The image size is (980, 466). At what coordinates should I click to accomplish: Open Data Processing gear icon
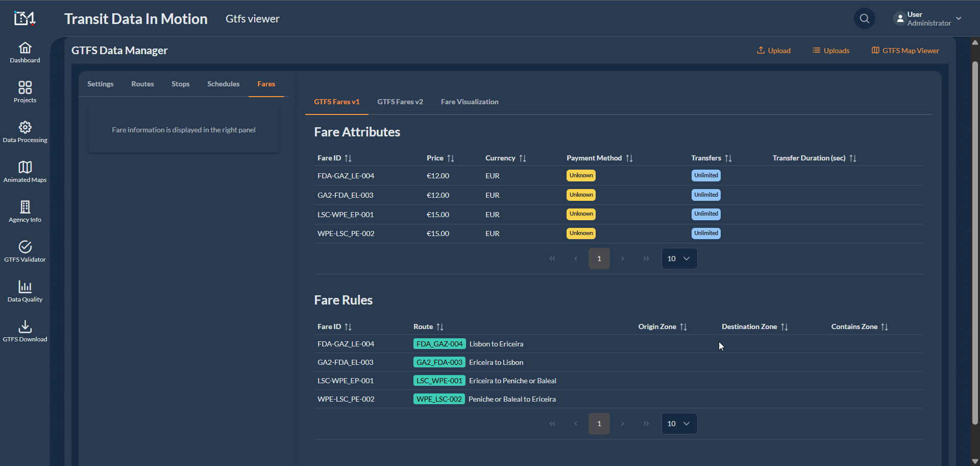point(25,127)
